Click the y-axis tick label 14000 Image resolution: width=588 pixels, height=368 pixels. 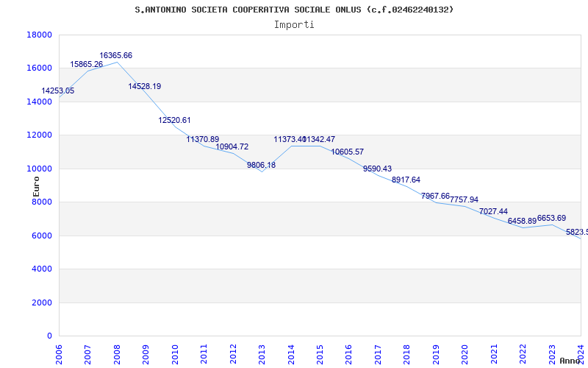(40, 102)
